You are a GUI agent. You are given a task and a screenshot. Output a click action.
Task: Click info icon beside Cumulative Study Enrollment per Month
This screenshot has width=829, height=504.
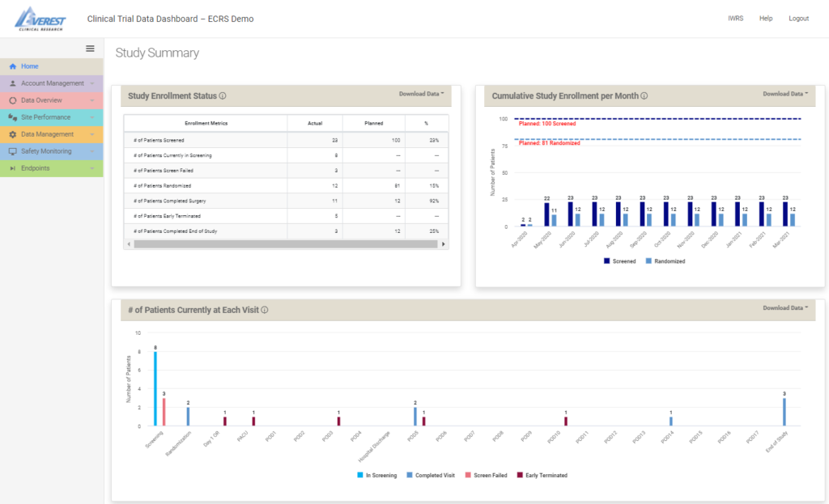[644, 96]
